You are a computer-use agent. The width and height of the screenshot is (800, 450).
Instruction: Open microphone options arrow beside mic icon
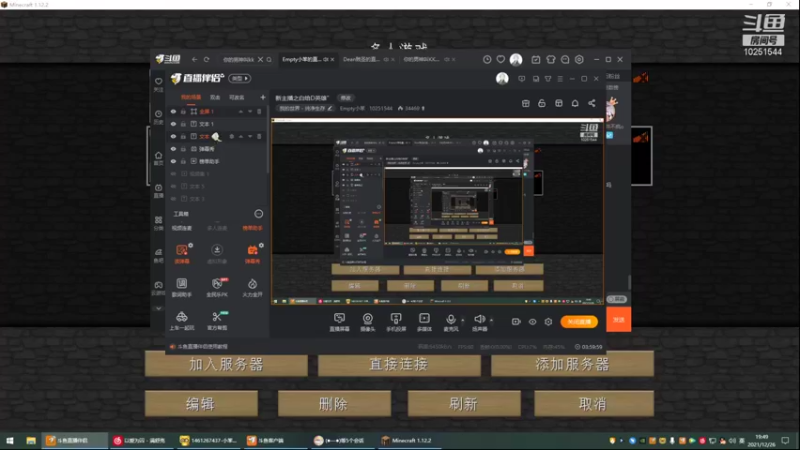click(463, 320)
